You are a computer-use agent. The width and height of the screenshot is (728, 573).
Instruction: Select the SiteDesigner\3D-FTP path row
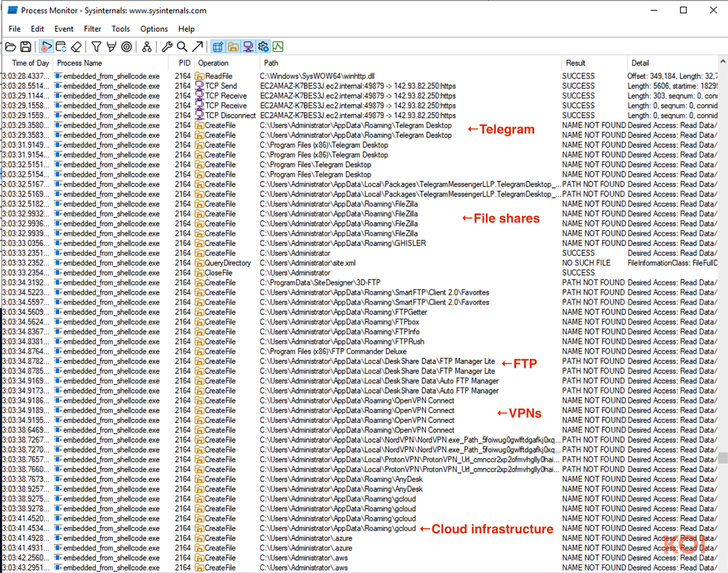point(360,283)
